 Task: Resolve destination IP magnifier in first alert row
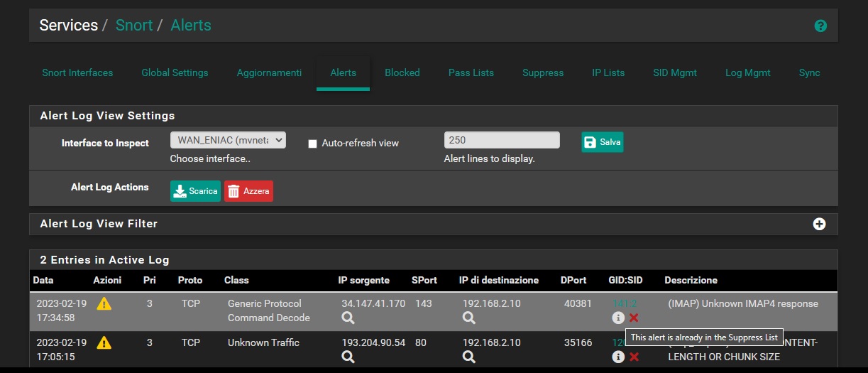point(469,318)
